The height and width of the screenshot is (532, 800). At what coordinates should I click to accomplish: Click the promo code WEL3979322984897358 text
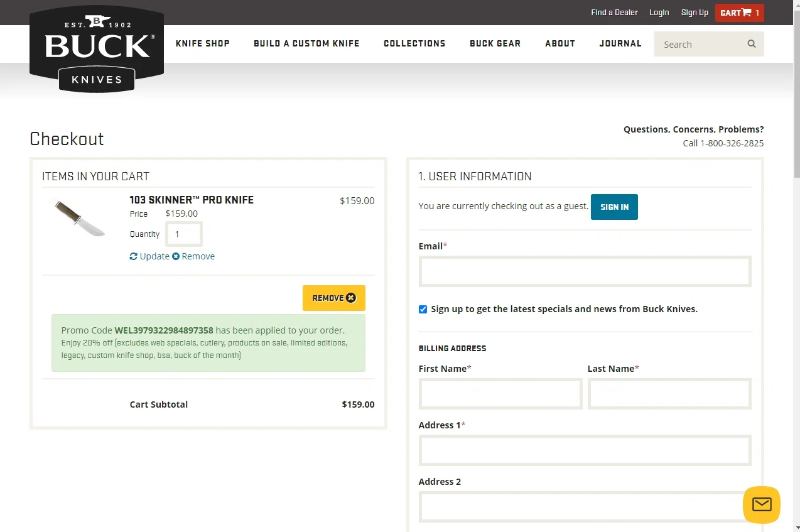pos(164,330)
